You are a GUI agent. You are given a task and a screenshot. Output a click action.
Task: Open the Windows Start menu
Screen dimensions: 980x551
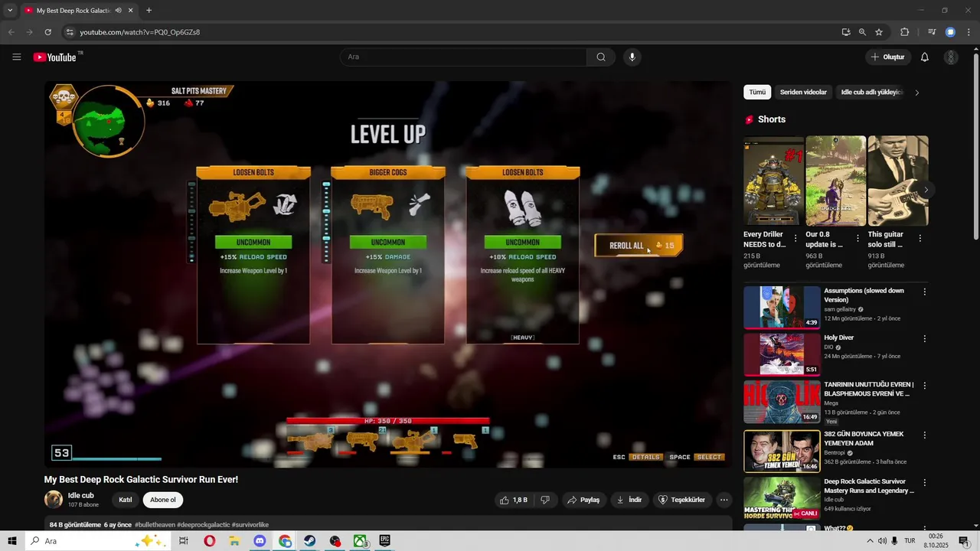[12, 541]
